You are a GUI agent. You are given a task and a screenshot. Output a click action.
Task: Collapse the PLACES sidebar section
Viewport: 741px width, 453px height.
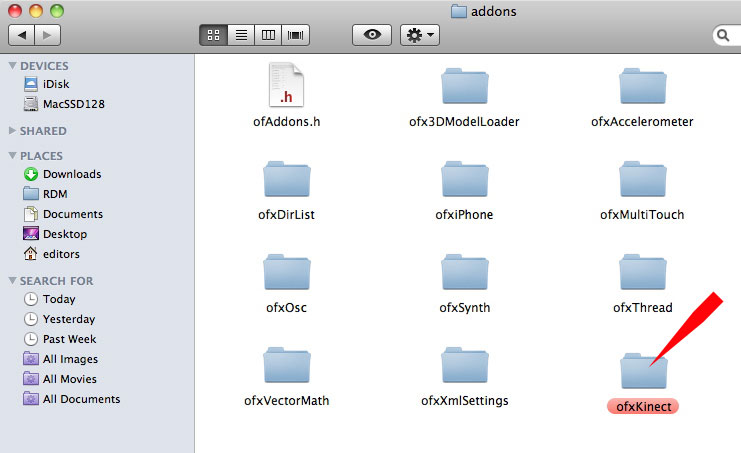[x=13, y=155]
